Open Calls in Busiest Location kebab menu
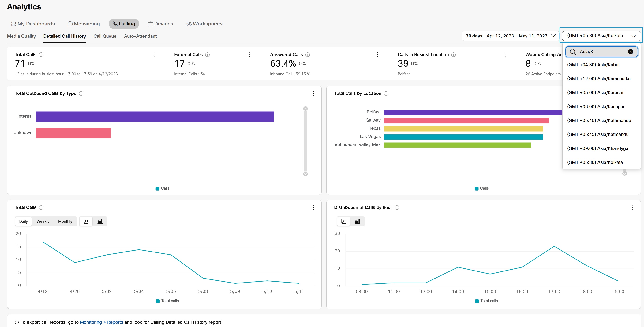The image size is (644, 327). pyautogui.click(x=505, y=55)
